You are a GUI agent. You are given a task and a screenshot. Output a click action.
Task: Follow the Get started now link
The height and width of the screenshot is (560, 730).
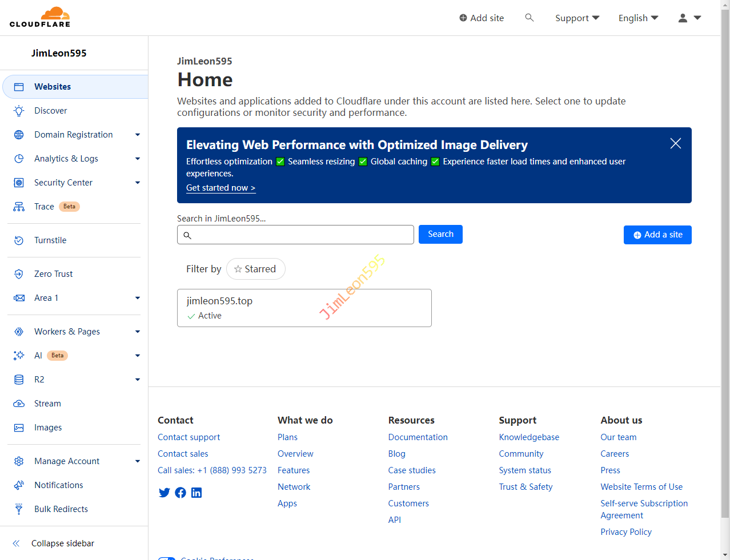coord(220,188)
